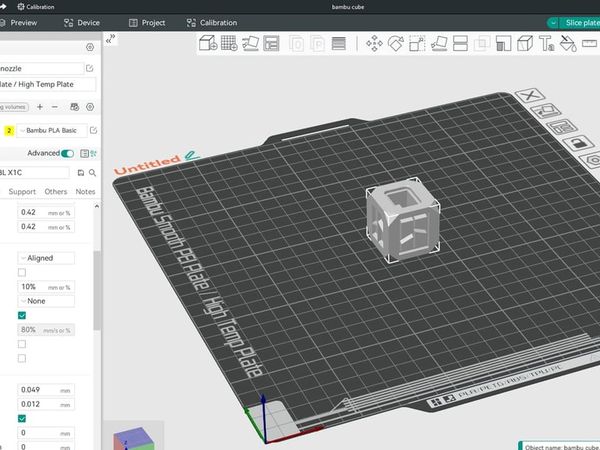This screenshot has width=600, height=450.
Task: Click the plus icon to add filament
Action: [40, 106]
